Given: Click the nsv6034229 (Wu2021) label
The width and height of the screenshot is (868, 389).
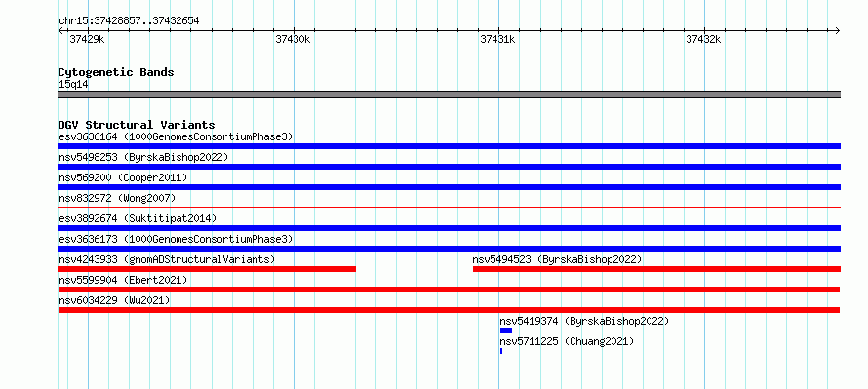Looking at the screenshot, I should (114, 300).
